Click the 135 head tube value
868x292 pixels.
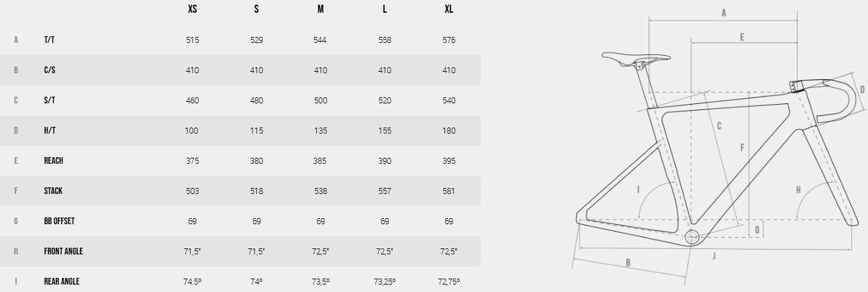(320, 131)
